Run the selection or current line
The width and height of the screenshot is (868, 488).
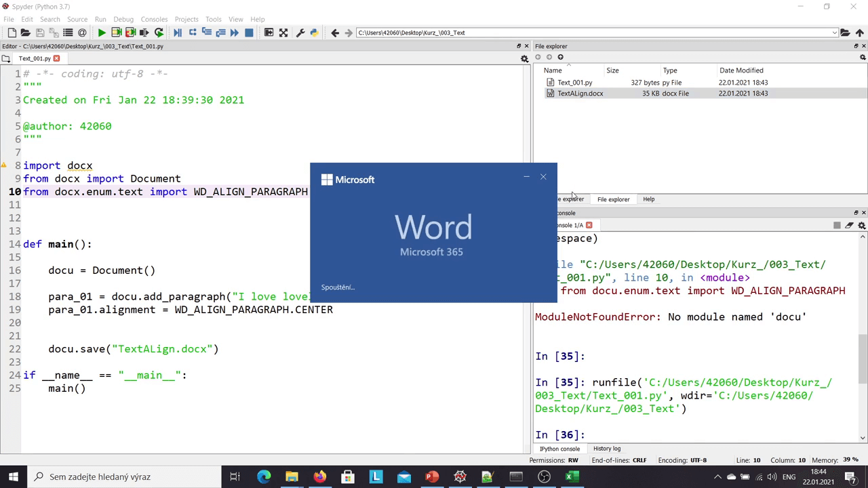(144, 33)
